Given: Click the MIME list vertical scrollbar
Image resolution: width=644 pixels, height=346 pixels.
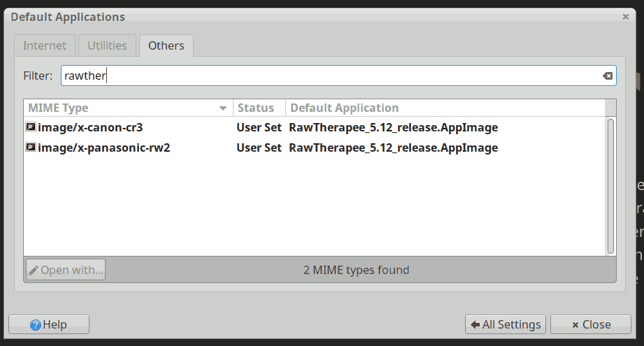Looking at the screenshot, I should [x=610, y=185].
